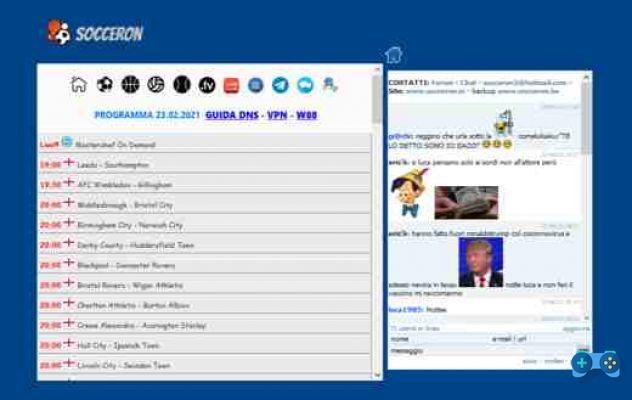Open the money counting image in chat
The width and height of the screenshot is (632, 400).
tap(466, 202)
